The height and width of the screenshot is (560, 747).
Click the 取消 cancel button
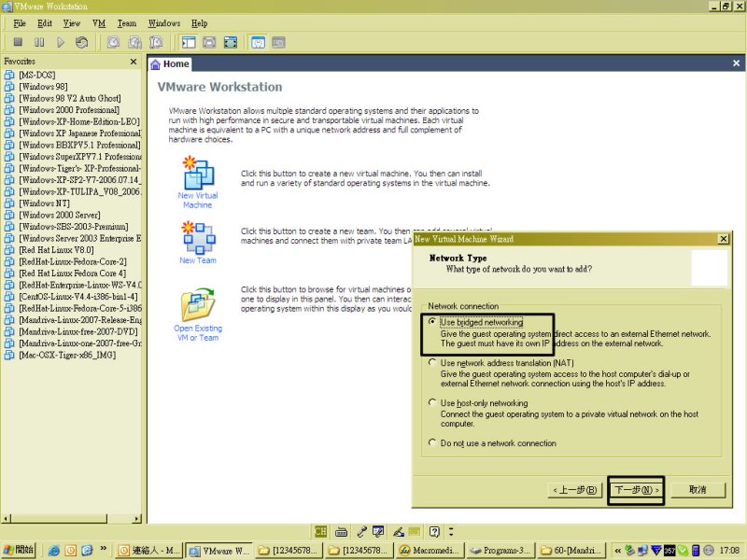coord(698,490)
